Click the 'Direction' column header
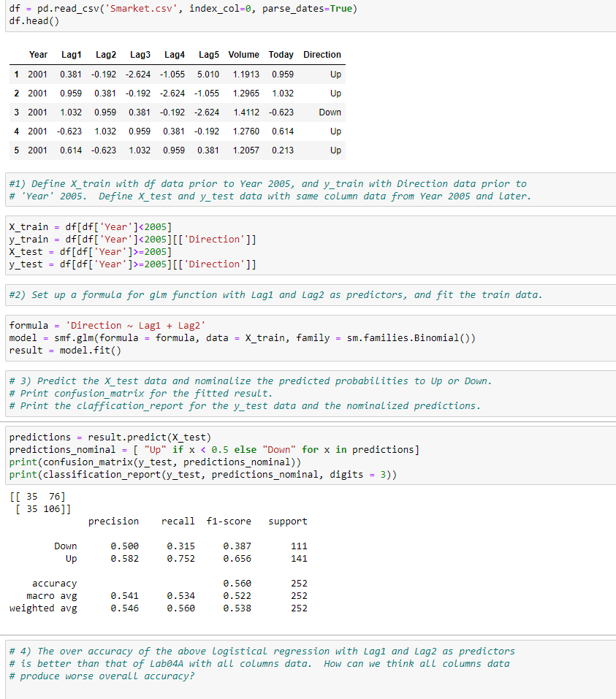Image resolution: width=616 pixels, height=699 pixels. point(322,54)
